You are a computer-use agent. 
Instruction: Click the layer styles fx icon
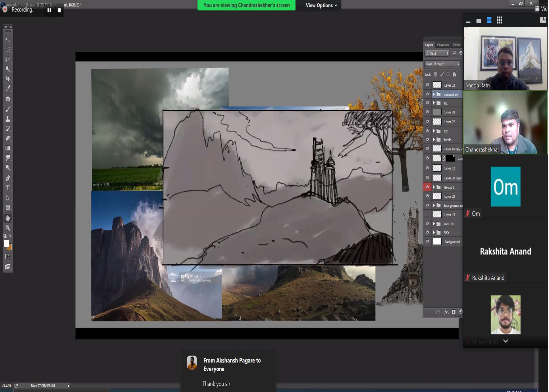point(446,312)
